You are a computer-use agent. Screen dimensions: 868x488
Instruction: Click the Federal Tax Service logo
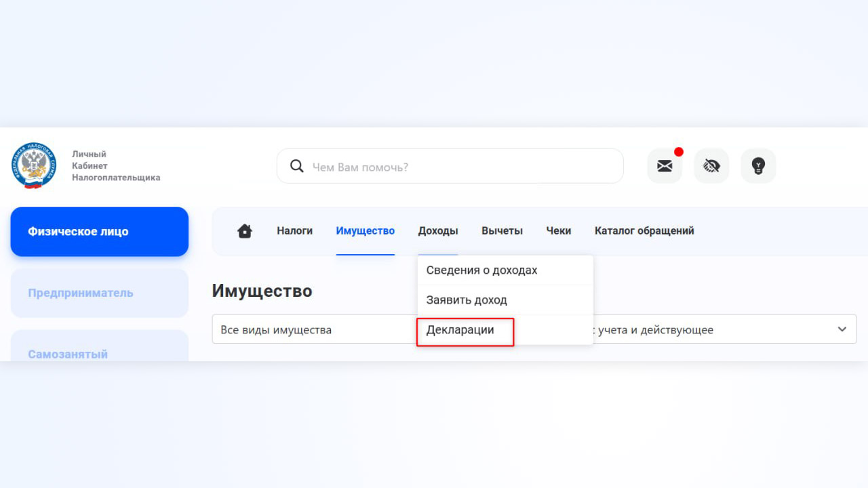pyautogui.click(x=34, y=166)
